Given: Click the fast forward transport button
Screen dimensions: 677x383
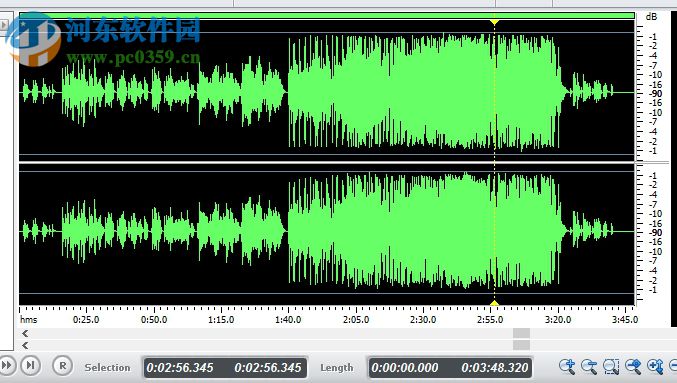Looking at the screenshot, I should [5, 366].
